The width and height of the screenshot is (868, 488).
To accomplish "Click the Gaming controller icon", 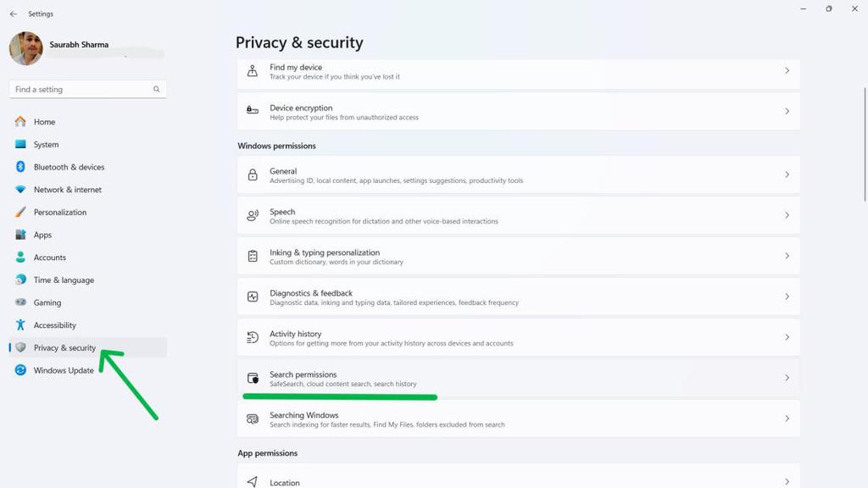I will click(x=20, y=302).
